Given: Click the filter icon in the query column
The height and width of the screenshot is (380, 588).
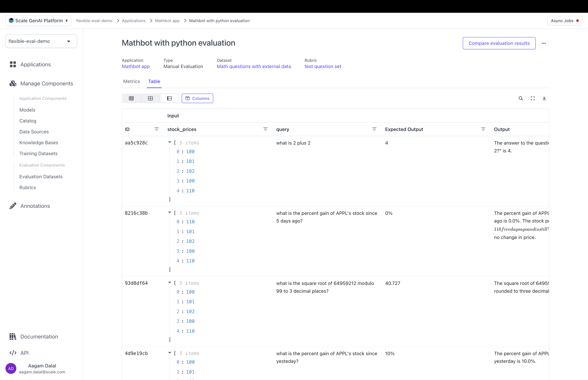Looking at the screenshot, I should pos(374,129).
